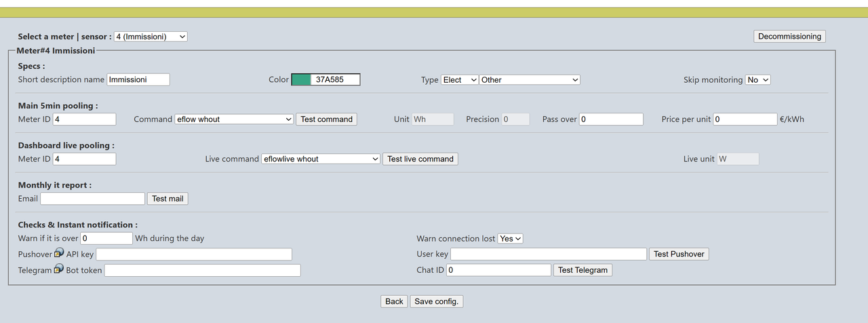The width and height of the screenshot is (868, 323).
Task: Click the color hex field 37A585
Action: point(335,79)
